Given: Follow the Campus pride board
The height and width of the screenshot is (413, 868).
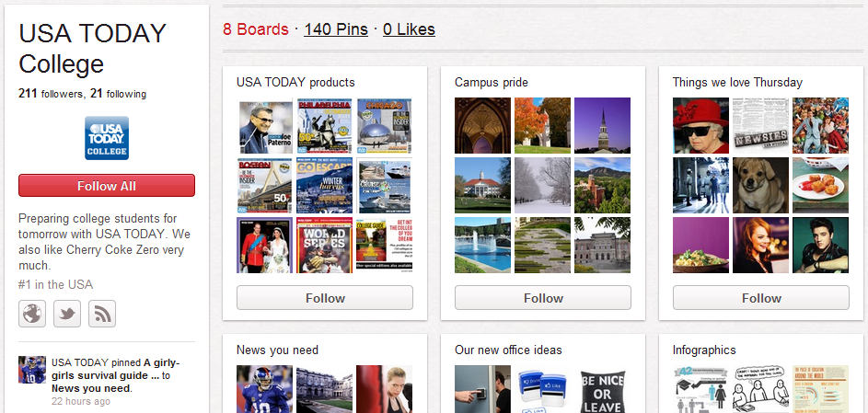Looking at the screenshot, I should pos(543,298).
